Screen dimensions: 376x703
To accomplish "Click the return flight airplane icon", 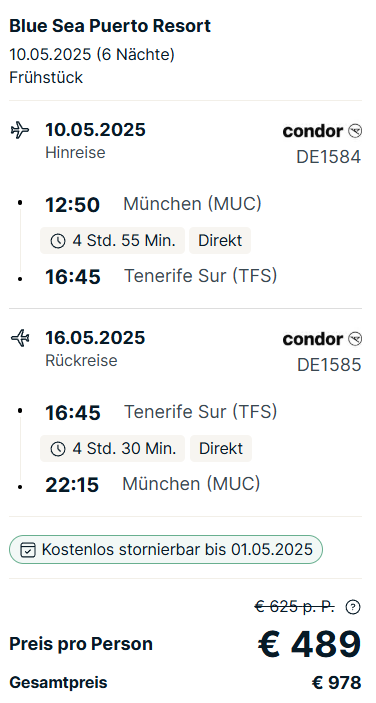I will click(20, 338).
